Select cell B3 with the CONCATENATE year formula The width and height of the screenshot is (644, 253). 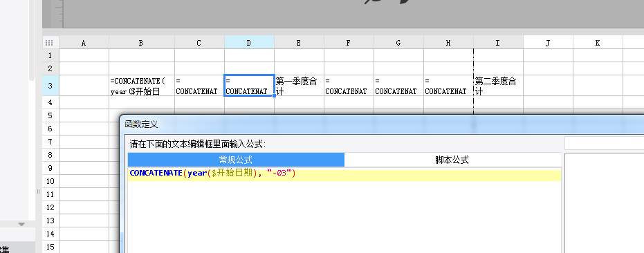pos(142,86)
